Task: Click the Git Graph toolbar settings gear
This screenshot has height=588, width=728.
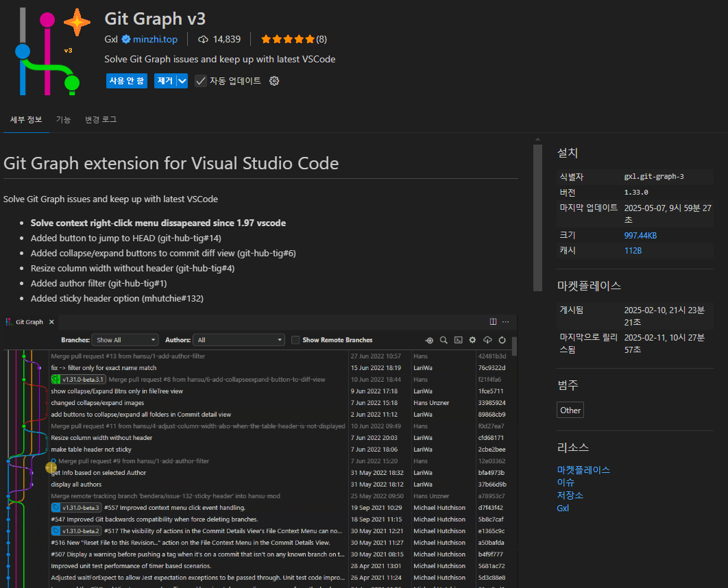Action: pos(472,340)
